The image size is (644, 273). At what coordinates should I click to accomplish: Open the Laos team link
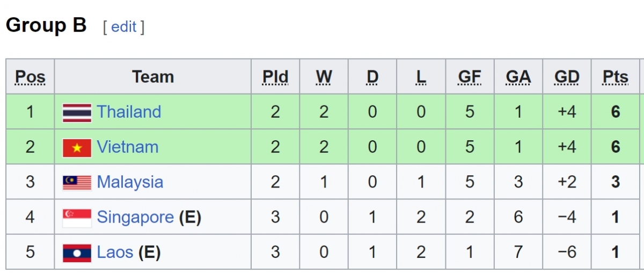tap(115, 252)
